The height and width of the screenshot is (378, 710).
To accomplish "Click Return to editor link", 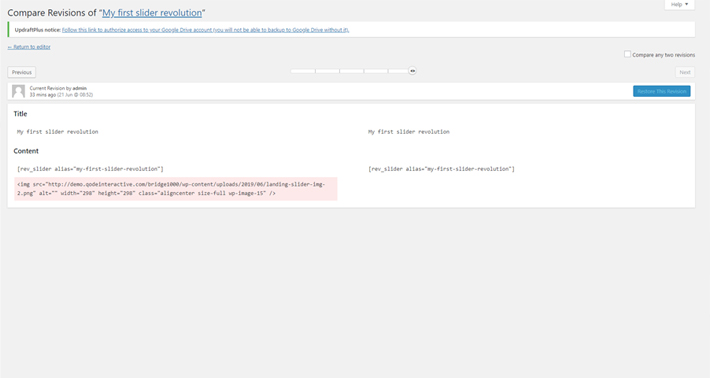I will (29, 47).
